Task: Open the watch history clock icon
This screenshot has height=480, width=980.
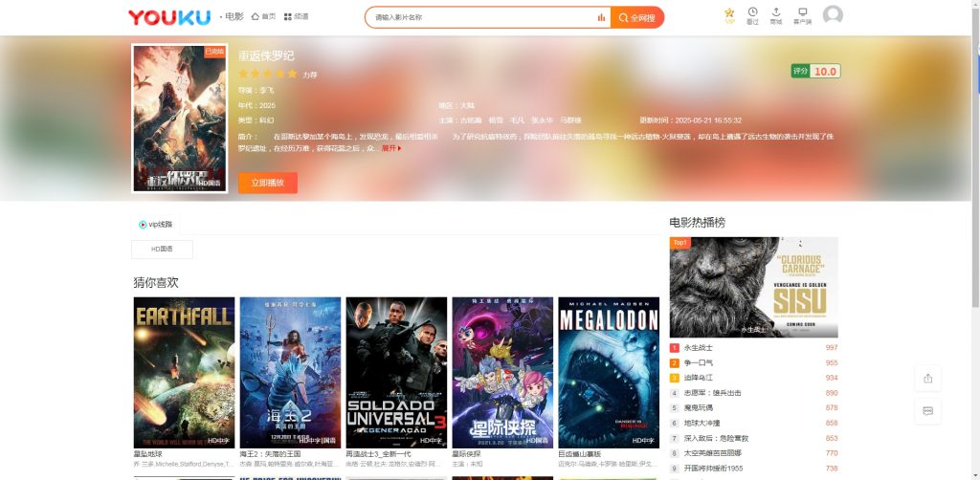Action: pyautogui.click(x=752, y=11)
